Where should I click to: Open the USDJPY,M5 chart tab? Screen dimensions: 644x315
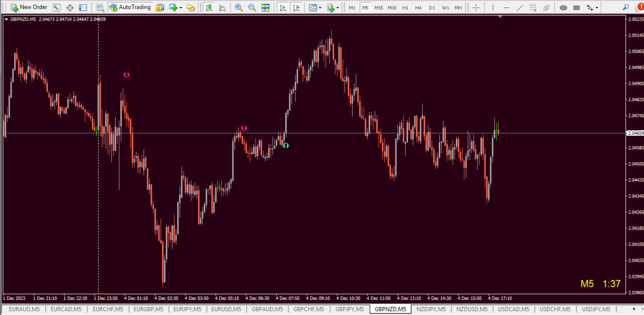point(596,309)
